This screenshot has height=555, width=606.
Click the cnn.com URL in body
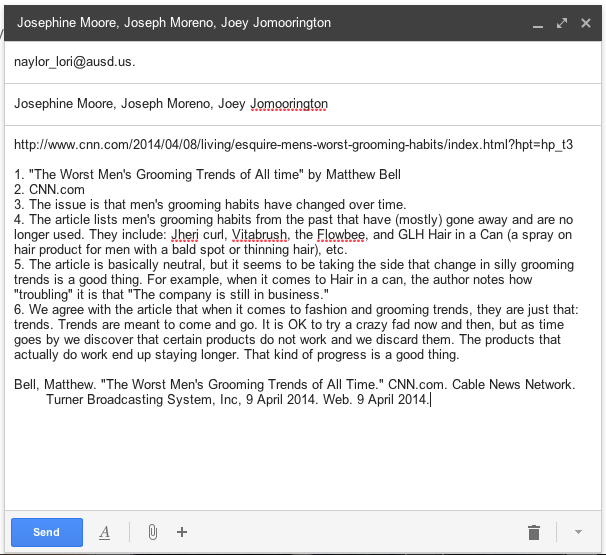tap(293, 145)
